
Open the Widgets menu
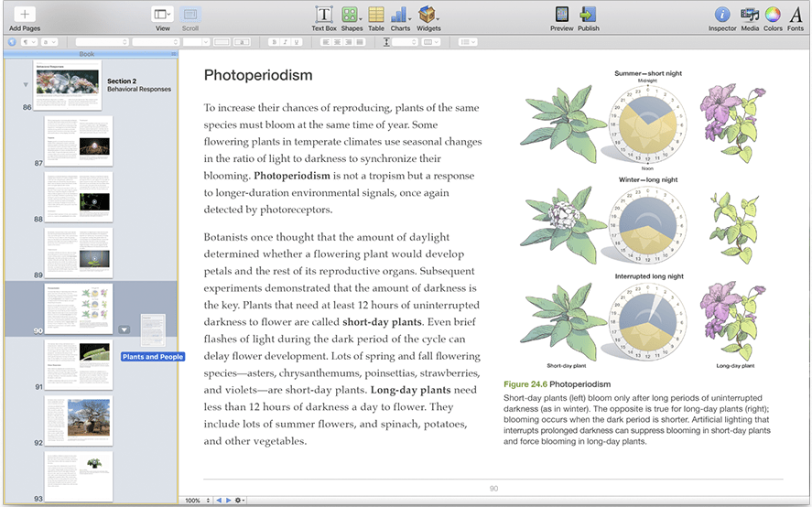(x=428, y=16)
